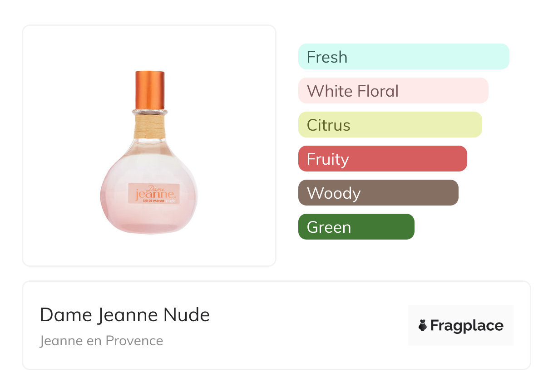Click the word "nude" on bottle label
The width and height of the screenshot is (553, 392).
170,201
